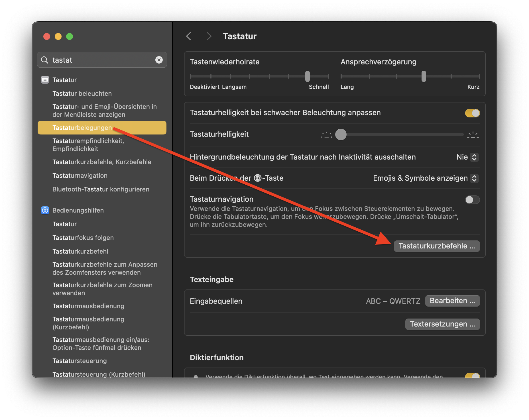Open the Textersetzungen button

(x=442, y=324)
